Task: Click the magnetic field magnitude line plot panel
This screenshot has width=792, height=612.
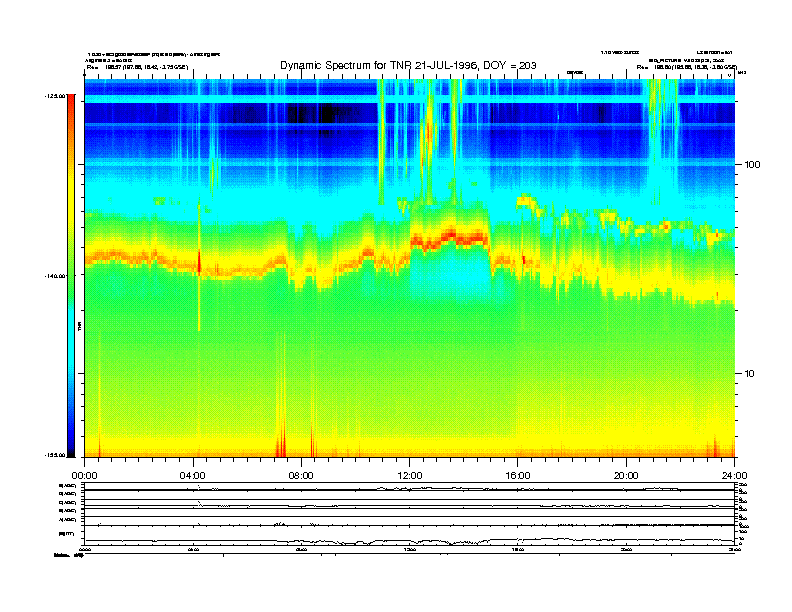Action: pos(409,535)
